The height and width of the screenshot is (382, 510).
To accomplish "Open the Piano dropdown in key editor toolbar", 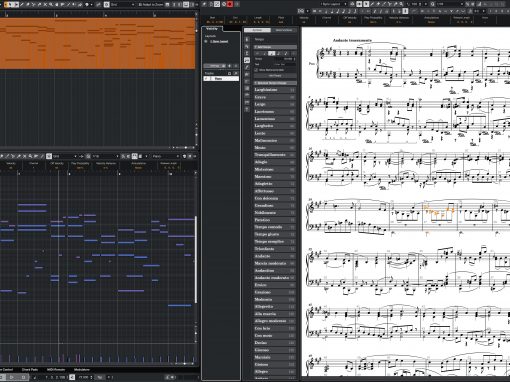I will (x=166, y=156).
